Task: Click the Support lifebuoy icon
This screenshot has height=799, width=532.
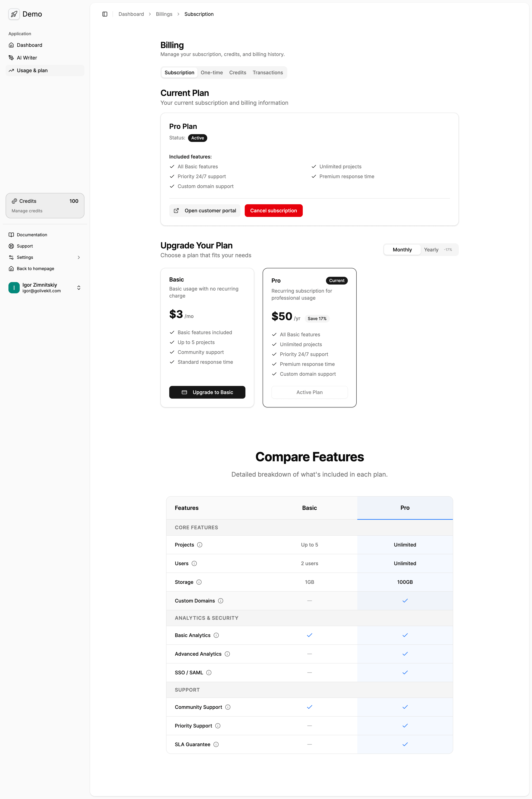Action: pyautogui.click(x=11, y=246)
